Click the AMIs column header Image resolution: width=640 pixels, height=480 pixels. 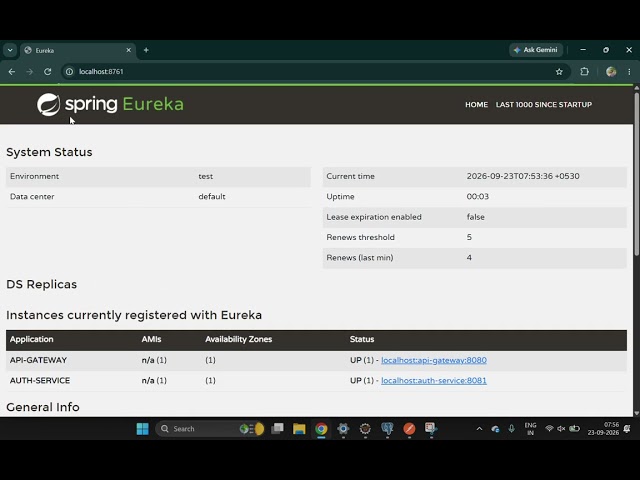(151, 339)
